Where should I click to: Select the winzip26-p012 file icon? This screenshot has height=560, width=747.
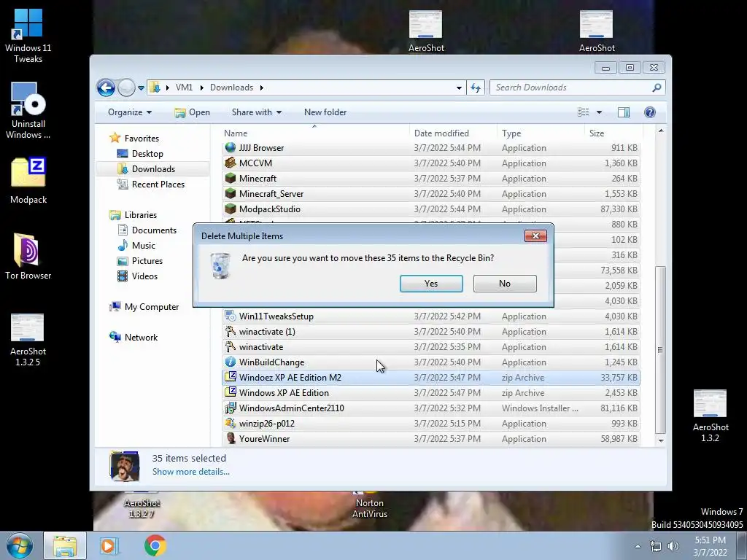click(231, 424)
